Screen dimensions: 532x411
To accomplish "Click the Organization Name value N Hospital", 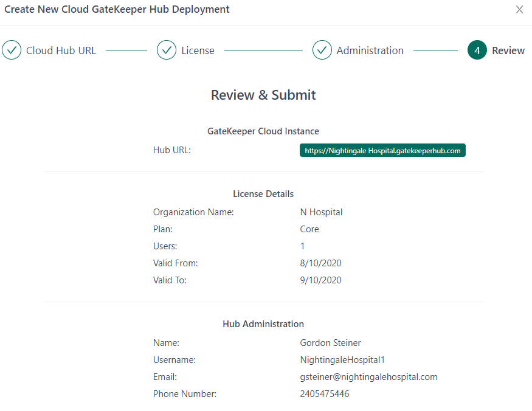I will (321, 212).
